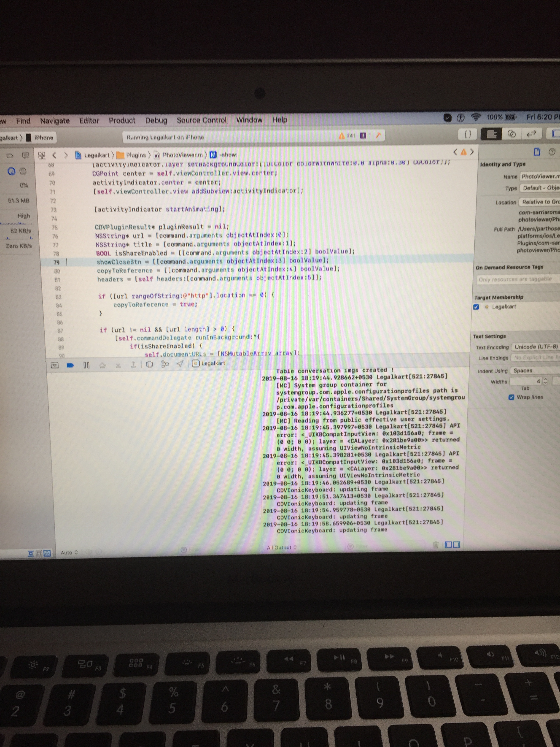Hide the debug area toggle icon
The image size is (560, 747).
pyautogui.click(x=54, y=365)
